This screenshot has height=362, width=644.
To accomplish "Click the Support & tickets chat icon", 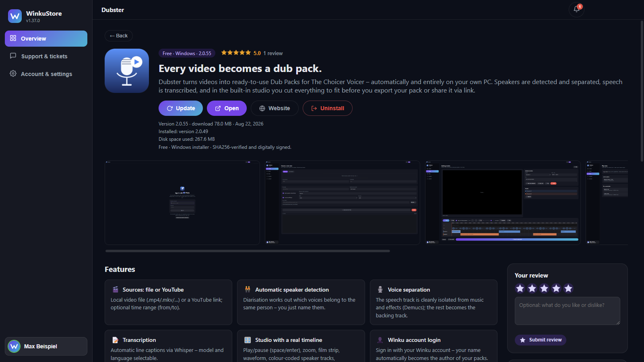I will click(x=13, y=56).
